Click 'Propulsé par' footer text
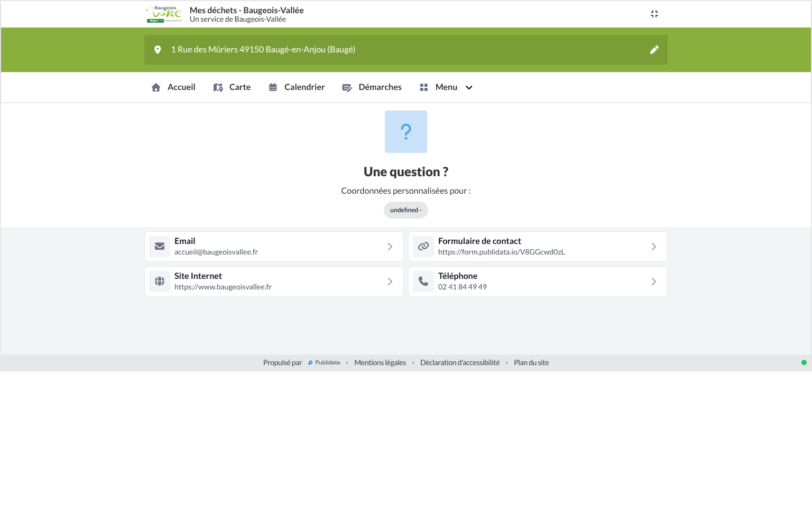812x508 pixels. (282, 363)
